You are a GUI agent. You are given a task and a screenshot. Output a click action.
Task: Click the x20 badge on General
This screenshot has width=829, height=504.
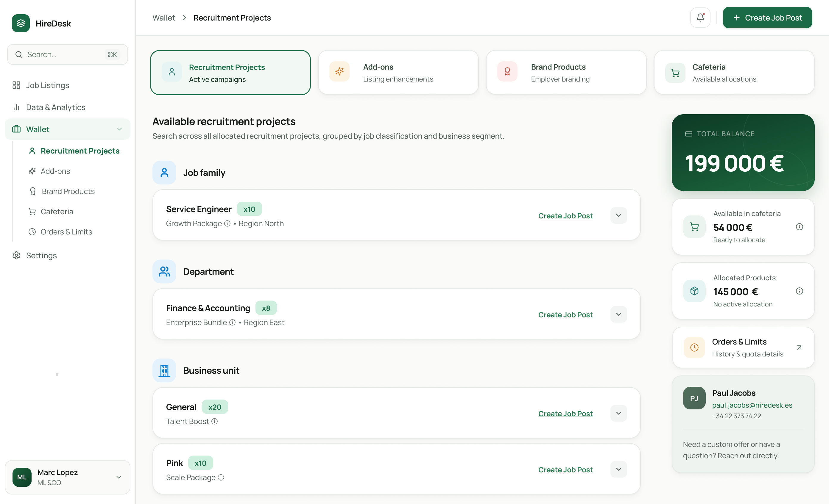(x=215, y=407)
